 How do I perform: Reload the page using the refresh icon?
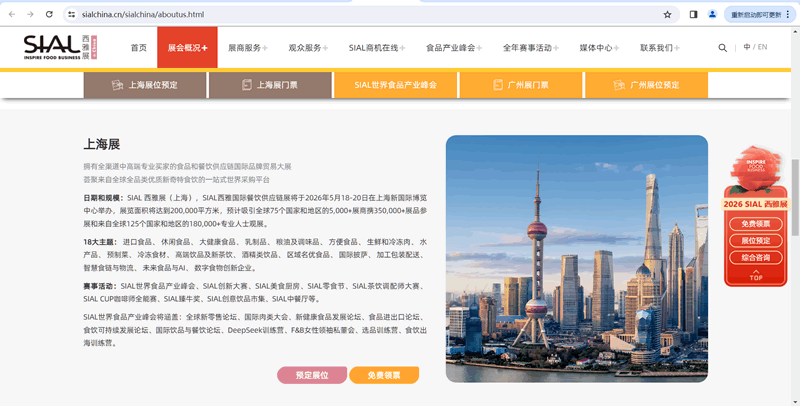click(50, 15)
